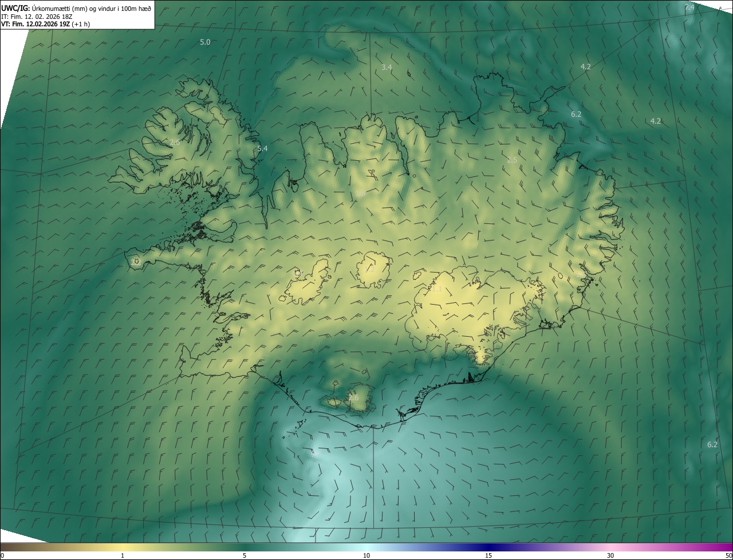The height and width of the screenshot is (560, 733).
Task: Click the 15 tick on the color scale
Action: tap(488, 555)
